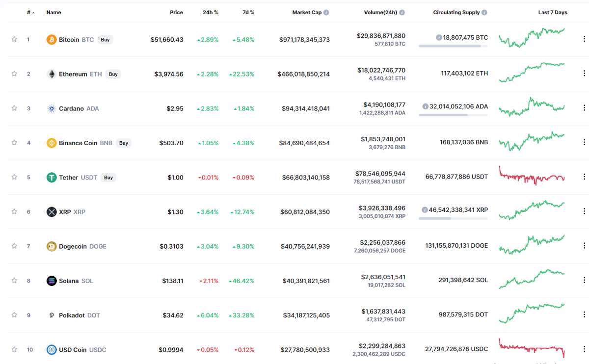The height and width of the screenshot is (364, 589).
Task: Open Bitcoin 7-day sparkline chart
Action: [532, 38]
